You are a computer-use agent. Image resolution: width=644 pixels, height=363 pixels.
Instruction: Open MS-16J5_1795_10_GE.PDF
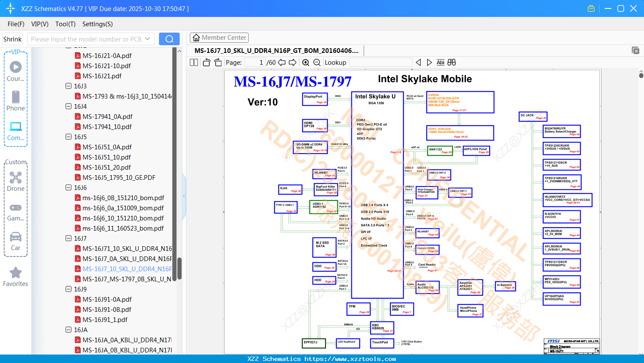pyautogui.click(x=119, y=177)
